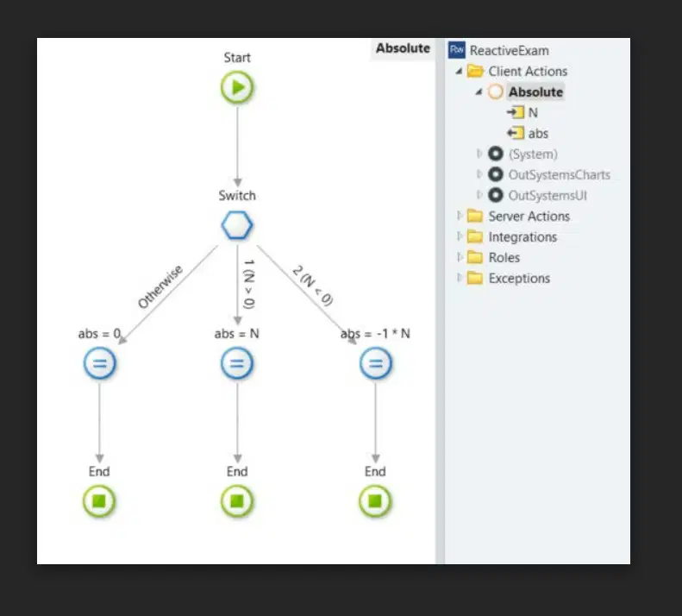Image resolution: width=682 pixels, height=616 pixels.
Task: Click the Otherwise connector label
Action: pos(160,286)
